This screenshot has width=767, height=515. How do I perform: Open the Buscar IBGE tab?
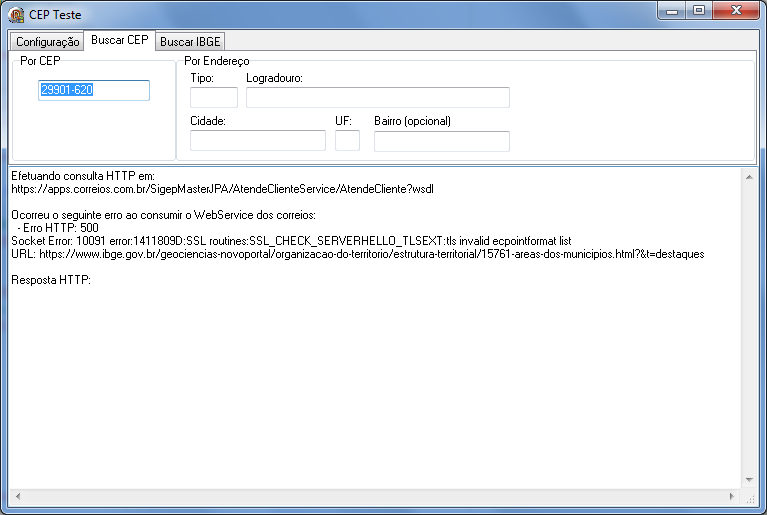tap(190, 42)
